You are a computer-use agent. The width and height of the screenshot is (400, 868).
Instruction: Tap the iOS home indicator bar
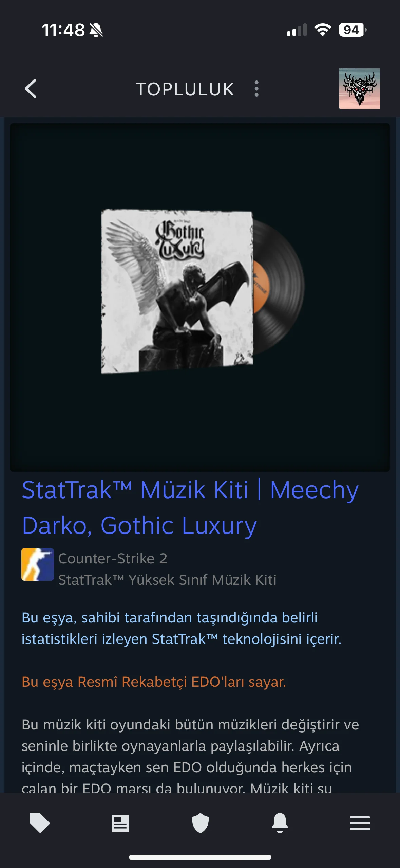tap(200, 857)
